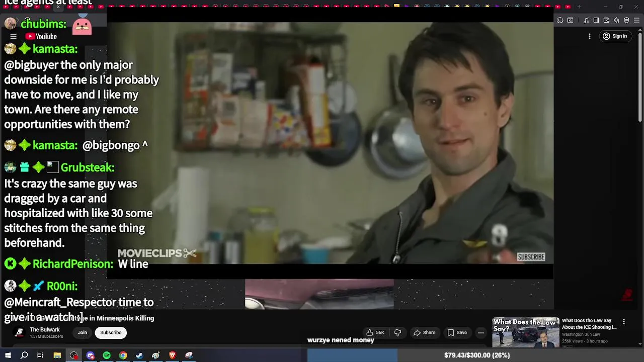Open Spotify from the taskbar
The height and width of the screenshot is (362, 644).
pyautogui.click(x=107, y=355)
